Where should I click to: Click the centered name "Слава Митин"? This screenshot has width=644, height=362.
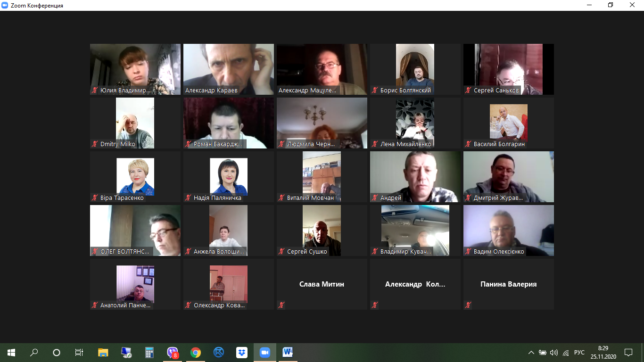322,284
